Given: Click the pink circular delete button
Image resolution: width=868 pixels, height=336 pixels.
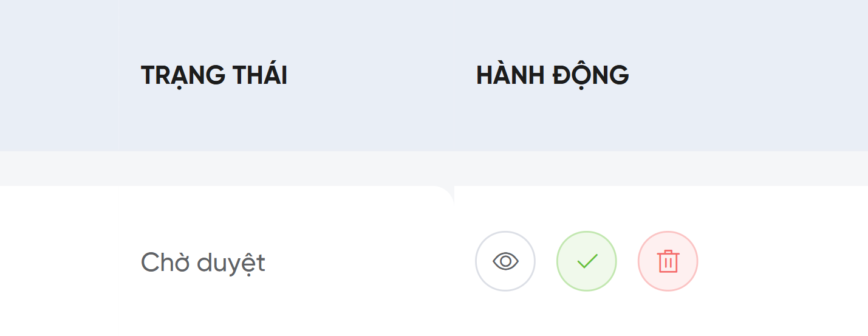Looking at the screenshot, I should tap(668, 261).
